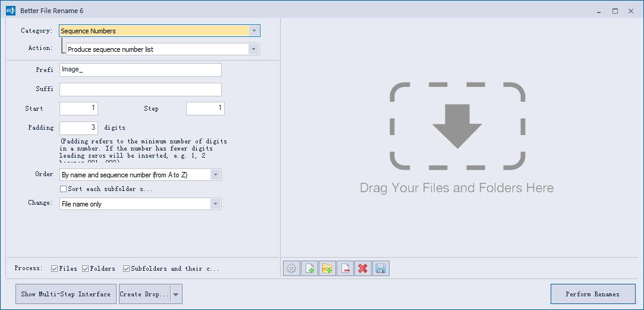
Task: Open the Order dropdown by name and sequence number
Action: (x=140, y=175)
